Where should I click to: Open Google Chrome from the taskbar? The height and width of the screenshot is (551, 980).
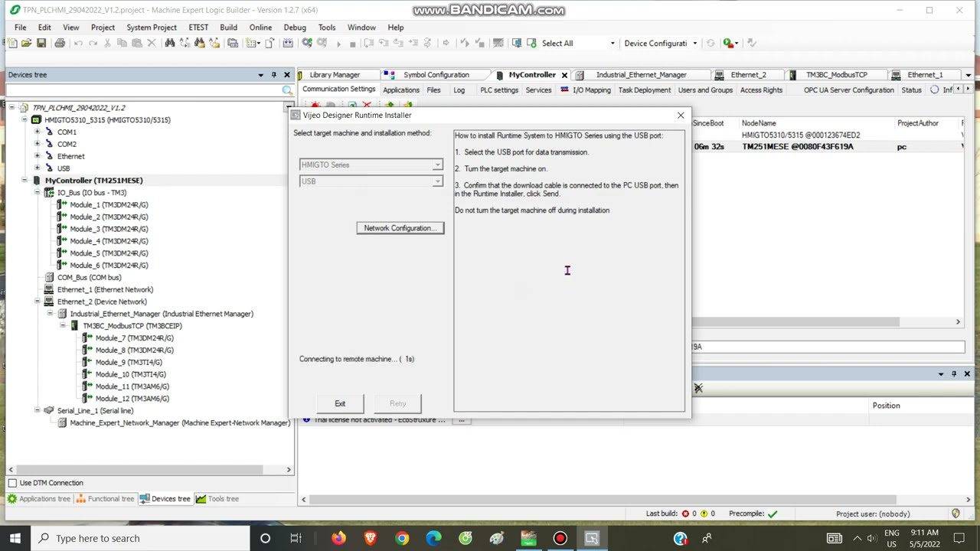point(402,539)
